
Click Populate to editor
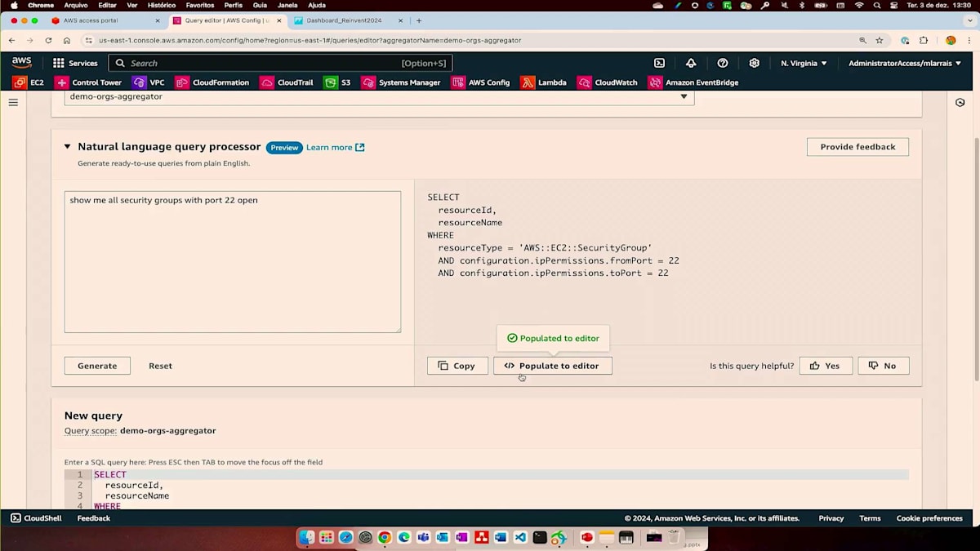point(553,366)
